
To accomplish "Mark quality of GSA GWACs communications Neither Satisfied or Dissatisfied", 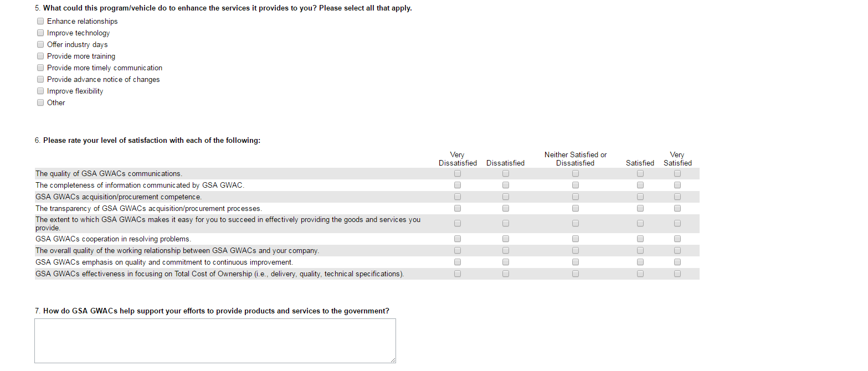I will (x=576, y=173).
